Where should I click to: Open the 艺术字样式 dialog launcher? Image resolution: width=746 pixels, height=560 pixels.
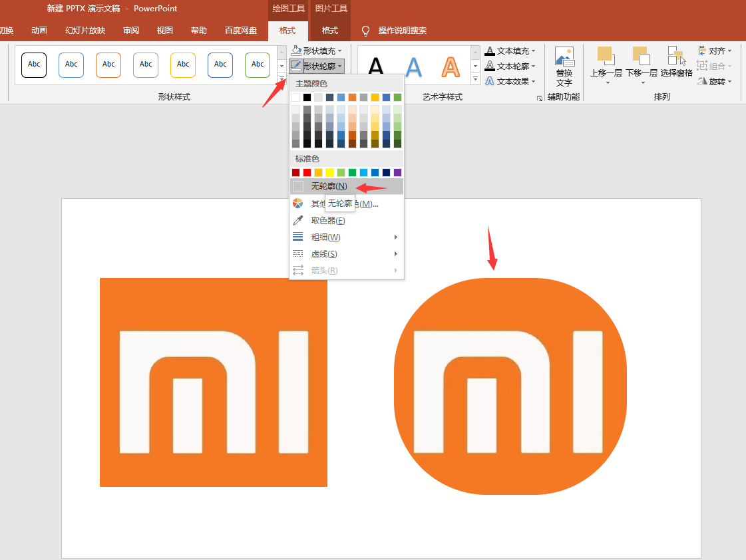click(x=540, y=98)
